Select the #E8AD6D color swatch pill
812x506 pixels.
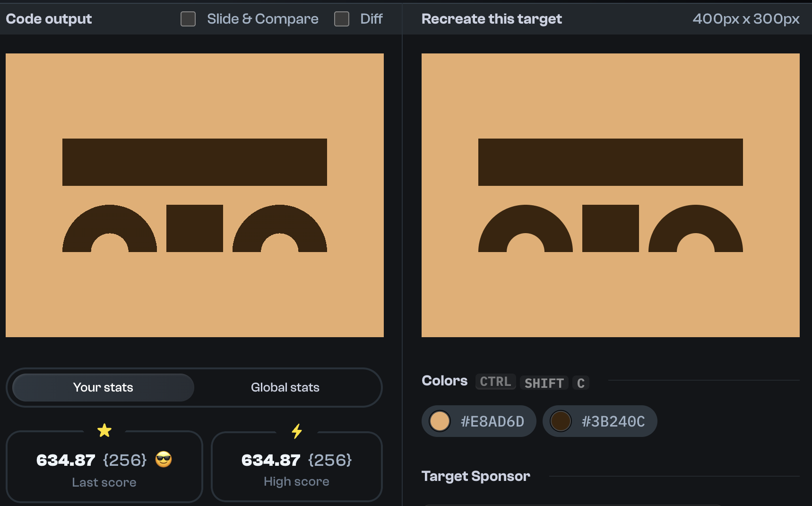coord(478,421)
